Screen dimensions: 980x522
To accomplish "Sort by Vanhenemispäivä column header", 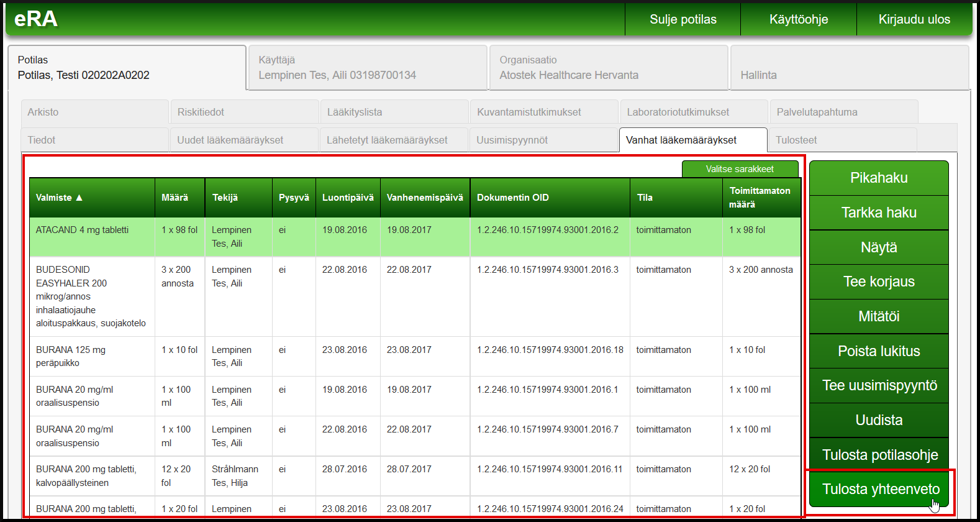I will point(425,198).
